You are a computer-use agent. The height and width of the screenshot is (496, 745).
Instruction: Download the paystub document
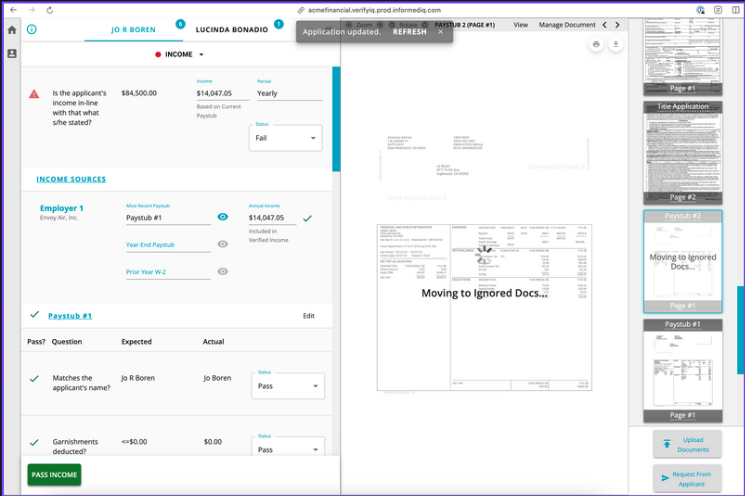616,45
